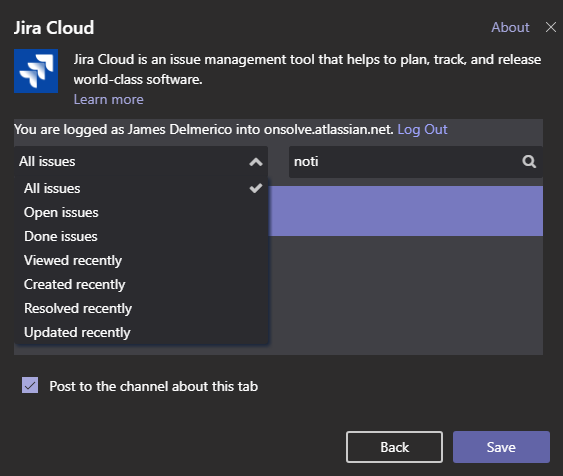Open the Learn more link
Image resolution: width=563 pixels, height=476 pixels.
(109, 99)
